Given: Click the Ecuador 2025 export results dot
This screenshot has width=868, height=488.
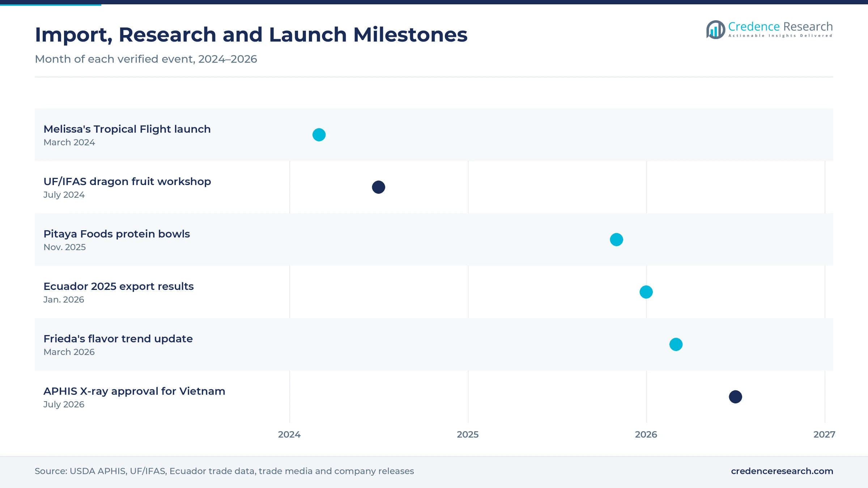Looking at the screenshot, I should (646, 292).
